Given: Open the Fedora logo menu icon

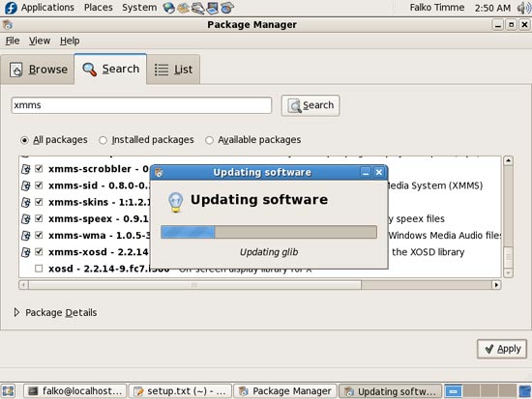Looking at the screenshot, I should pos(11,8).
